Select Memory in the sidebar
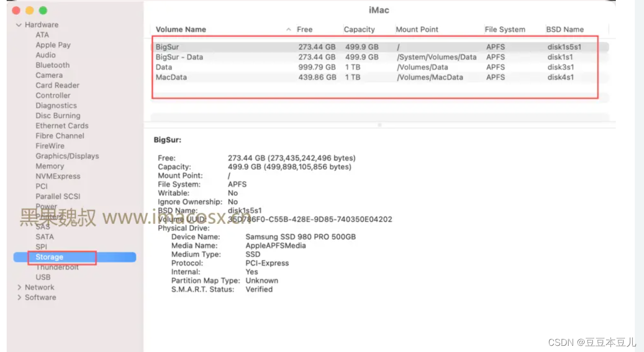Image resolution: width=644 pixels, height=352 pixels. click(x=50, y=166)
